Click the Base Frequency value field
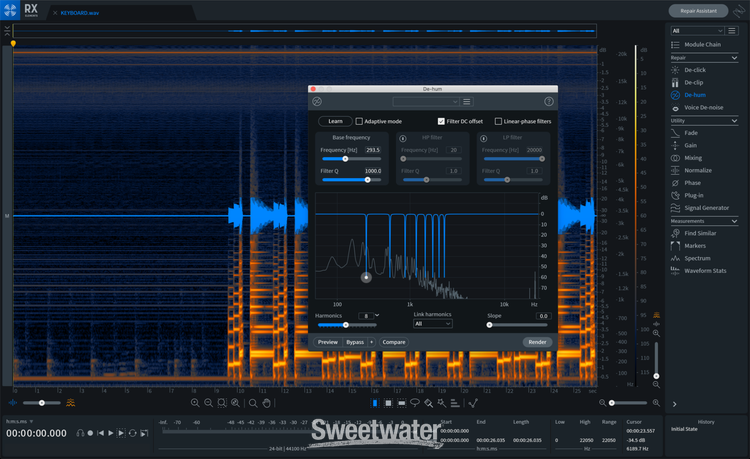The image size is (750, 459). (373, 150)
